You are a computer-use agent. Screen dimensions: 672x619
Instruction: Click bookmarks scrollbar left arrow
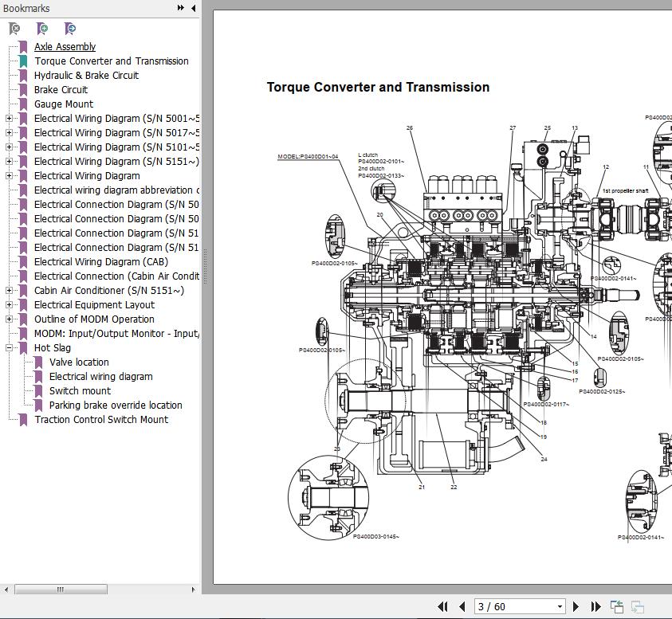[x=6, y=590]
